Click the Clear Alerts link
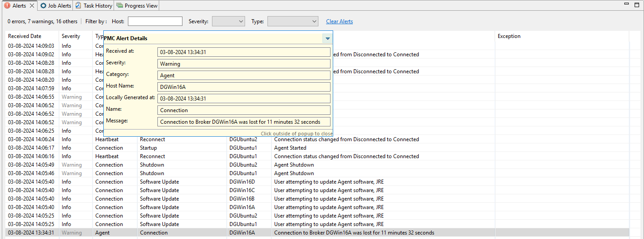Screen dimensions: 644x239 tap(339, 21)
